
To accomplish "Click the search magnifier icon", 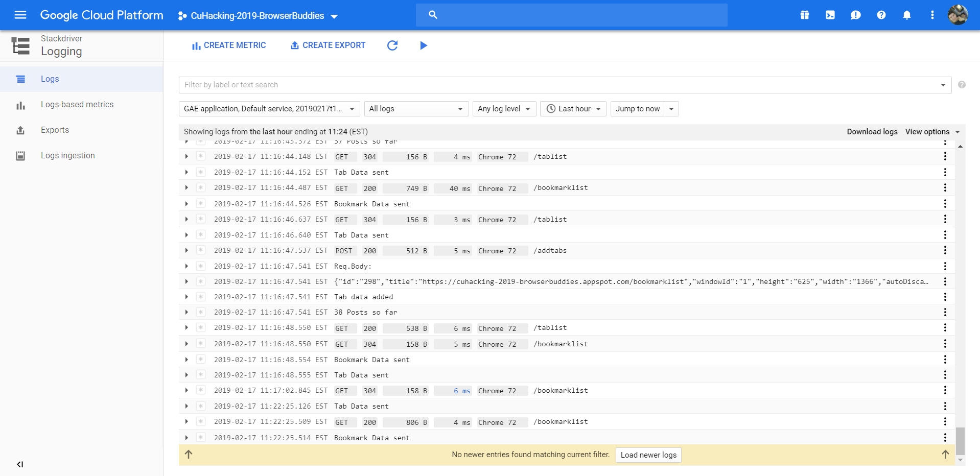I will 433,15.
